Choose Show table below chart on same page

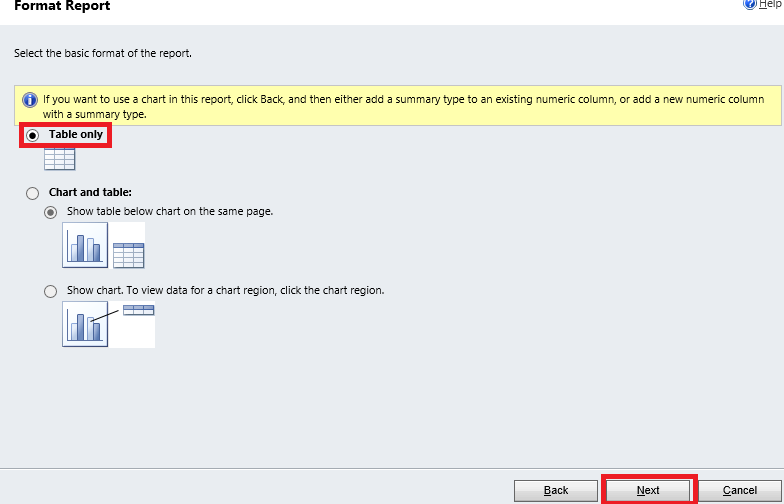(50, 212)
